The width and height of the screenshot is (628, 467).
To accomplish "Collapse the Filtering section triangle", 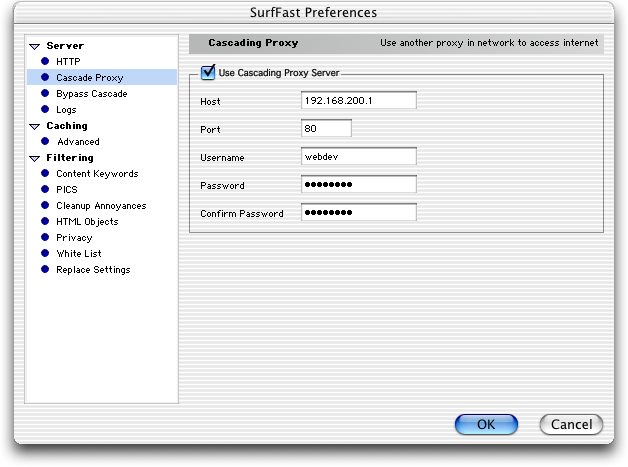I will [x=35, y=159].
